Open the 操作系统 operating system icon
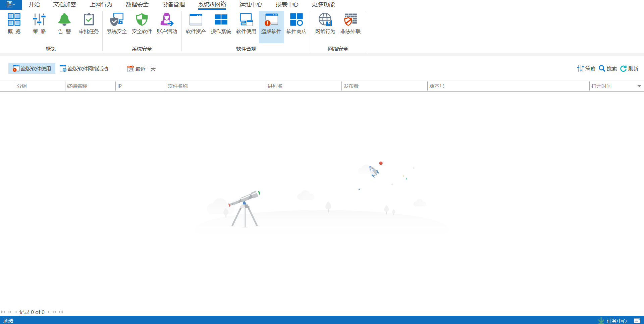Image resolution: width=644 pixels, height=324 pixels. coord(221,23)
